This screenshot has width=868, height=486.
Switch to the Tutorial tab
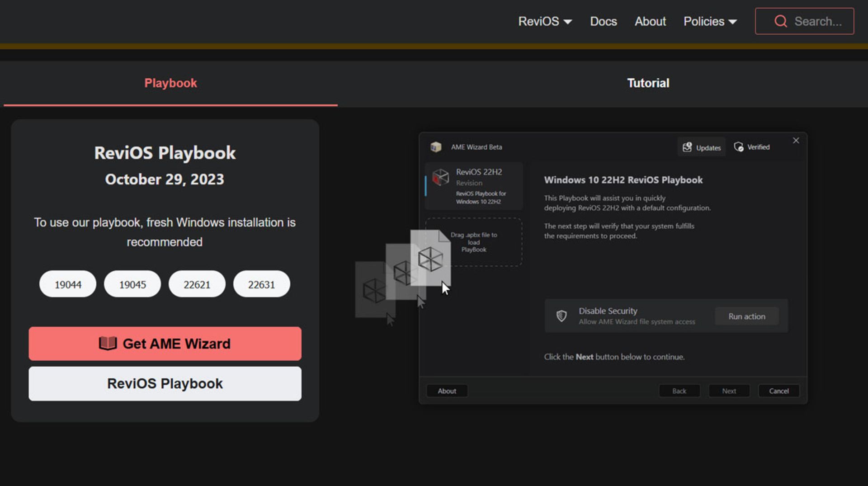coord(648,83)
